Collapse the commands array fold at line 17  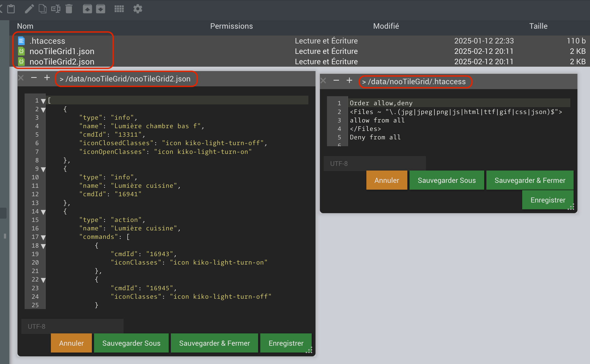[43, 237]
